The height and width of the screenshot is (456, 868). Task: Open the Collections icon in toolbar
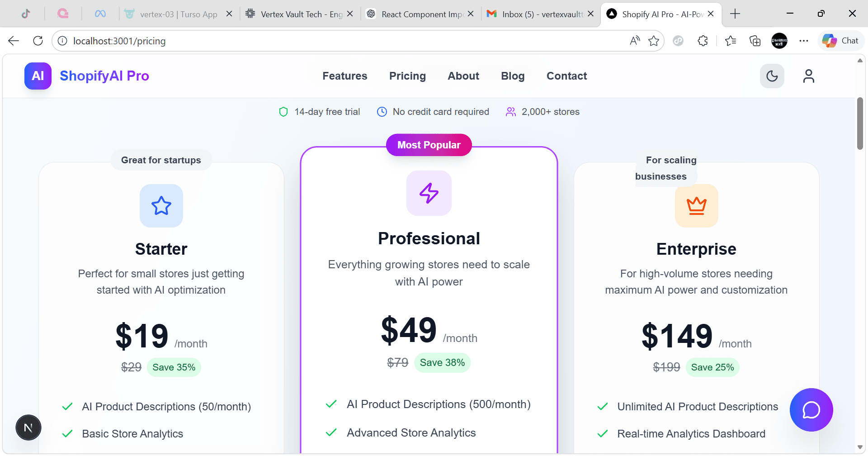[755, 41]
